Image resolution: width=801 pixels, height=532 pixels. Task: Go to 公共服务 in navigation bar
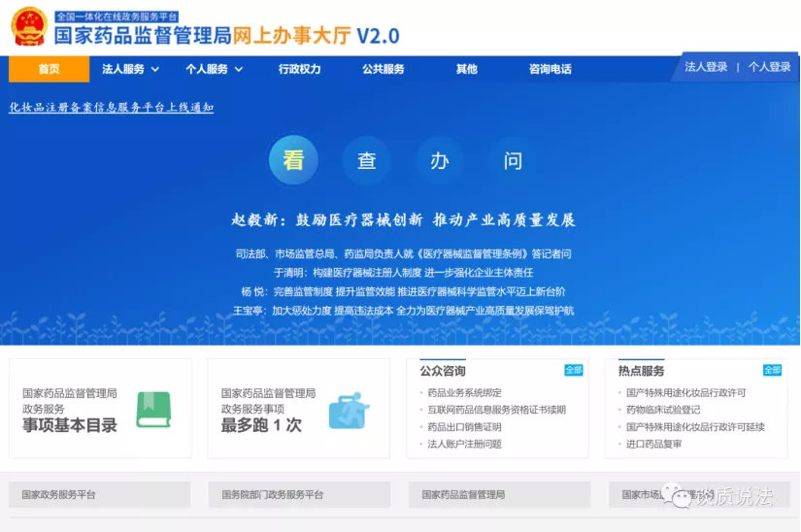383,69
